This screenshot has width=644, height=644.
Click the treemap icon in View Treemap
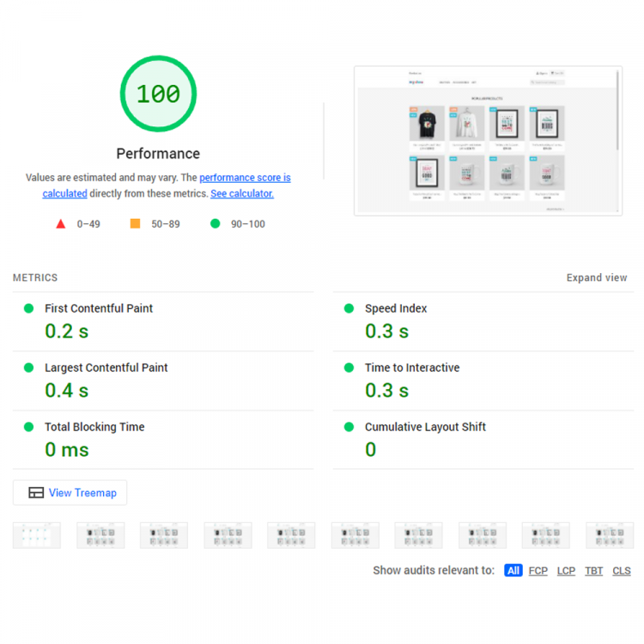36,493
